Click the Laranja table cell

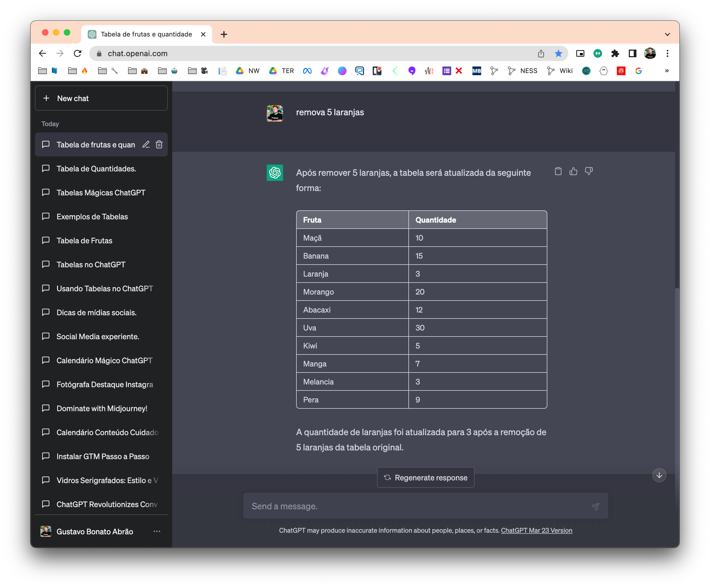(x=352, y=274)
